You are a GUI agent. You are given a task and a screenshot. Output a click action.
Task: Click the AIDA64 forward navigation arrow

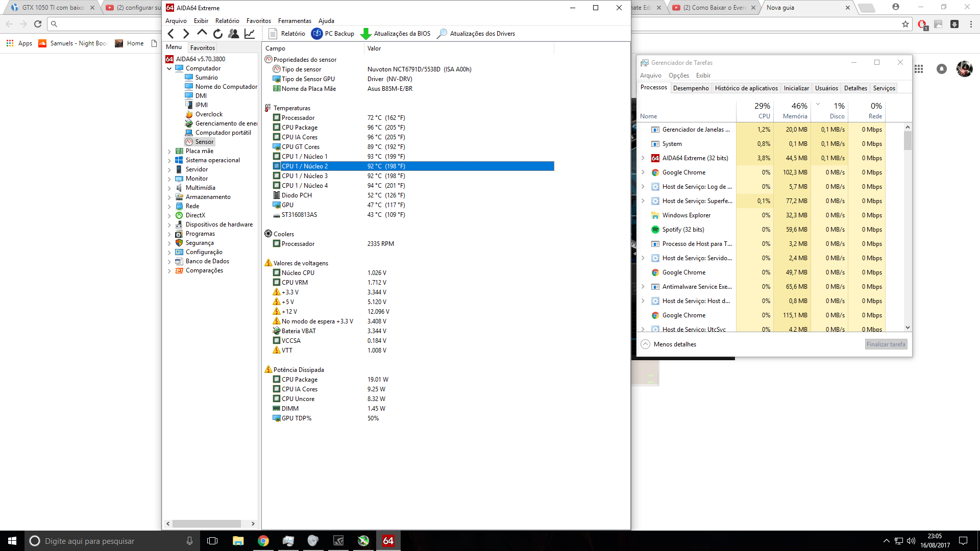[186, 34]
